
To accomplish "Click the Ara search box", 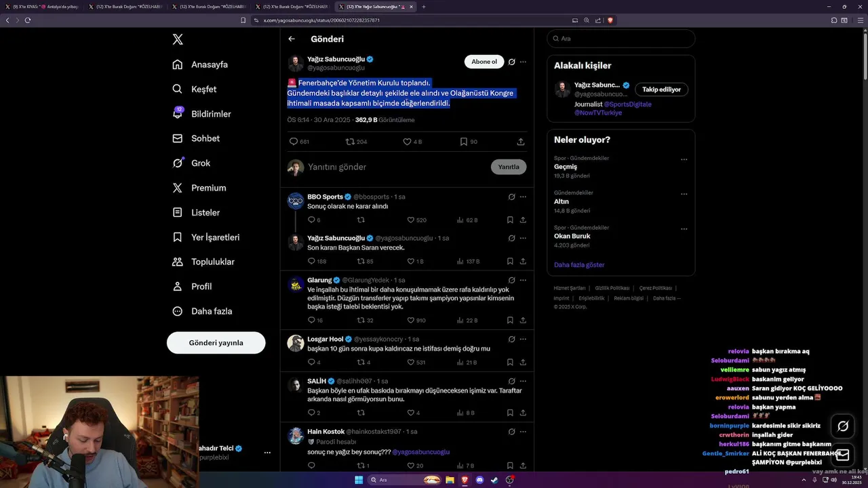I will click(x=621, y=39).
